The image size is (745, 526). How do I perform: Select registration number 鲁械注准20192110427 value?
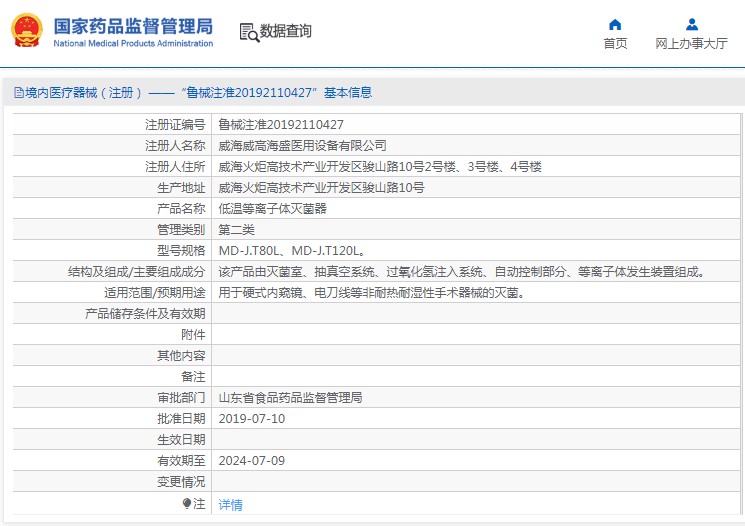(x=281, y=124)
